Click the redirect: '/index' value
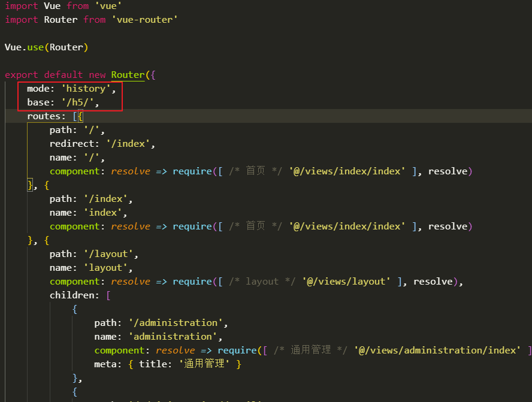 [x=128, y=144]
